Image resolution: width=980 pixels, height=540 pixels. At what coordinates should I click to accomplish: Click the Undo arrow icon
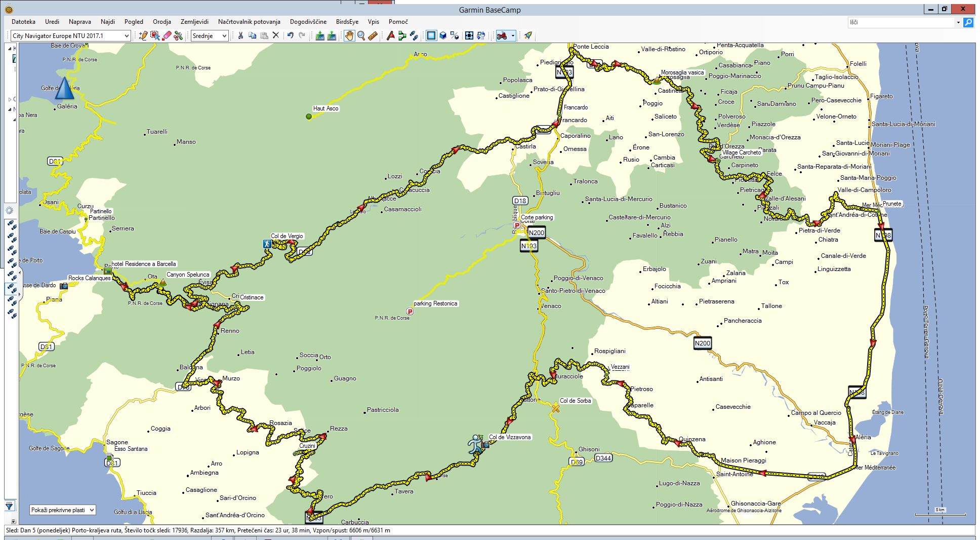point(290,35)
